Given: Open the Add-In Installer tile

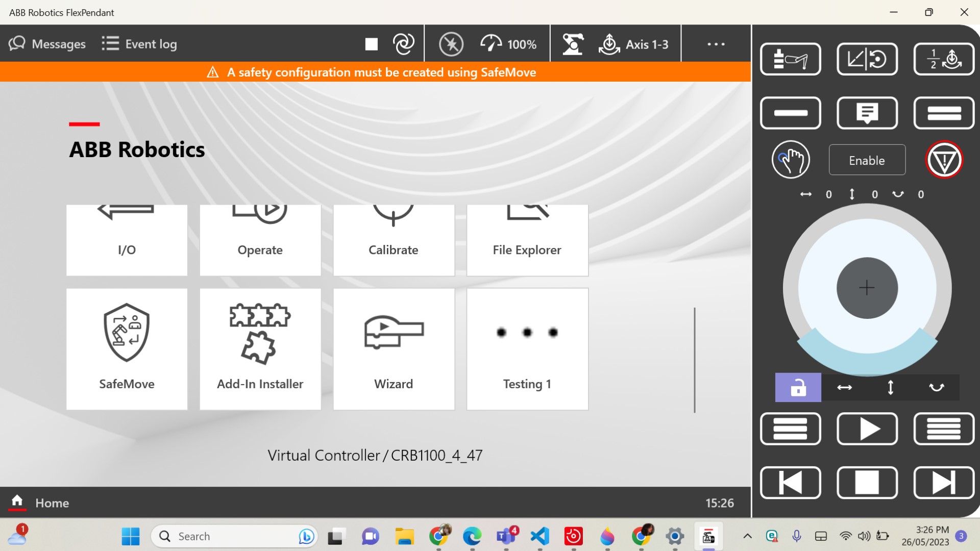Looking at the screenshot, I should tap(260, 349).
